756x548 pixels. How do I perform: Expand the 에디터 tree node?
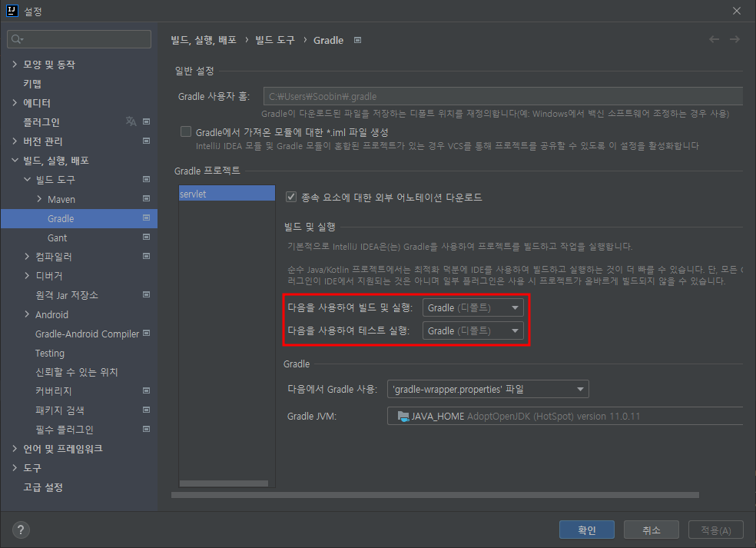[15, 103]
